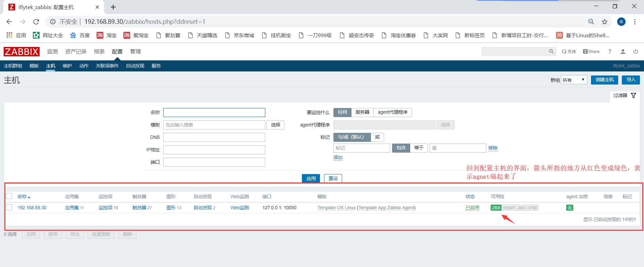Screen dimensions: 644x267
Task: Check the select-all hosts checkbox
Action: 9,196
